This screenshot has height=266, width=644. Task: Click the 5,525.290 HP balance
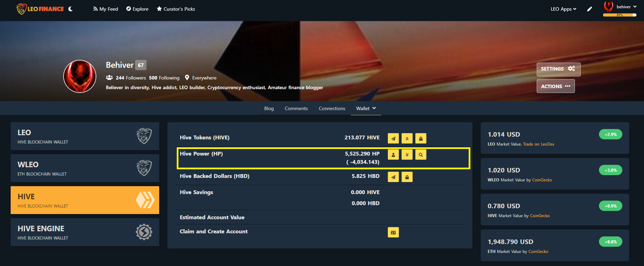pos(362,154)
